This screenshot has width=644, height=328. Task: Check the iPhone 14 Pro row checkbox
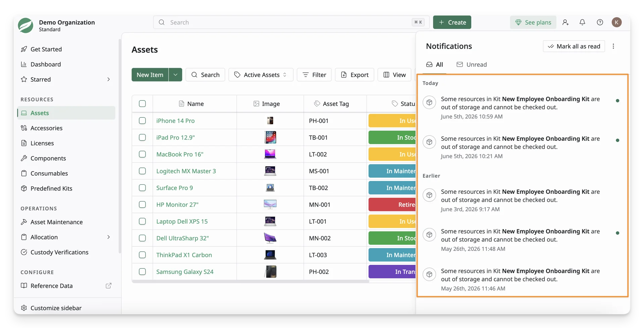point(142,121)
